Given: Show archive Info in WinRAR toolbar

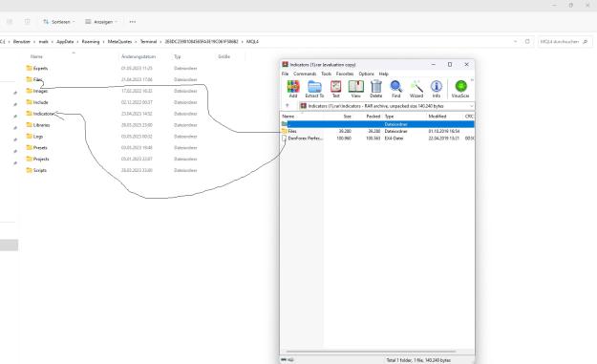Looking at the screenshot, I should tap(437, 89).
